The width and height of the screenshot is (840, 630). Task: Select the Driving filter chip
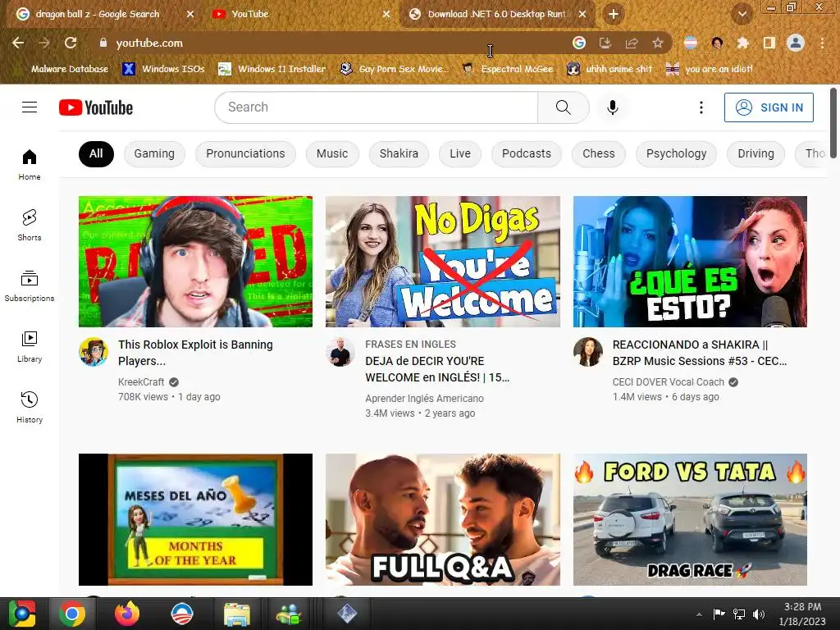tap(756, 153)
